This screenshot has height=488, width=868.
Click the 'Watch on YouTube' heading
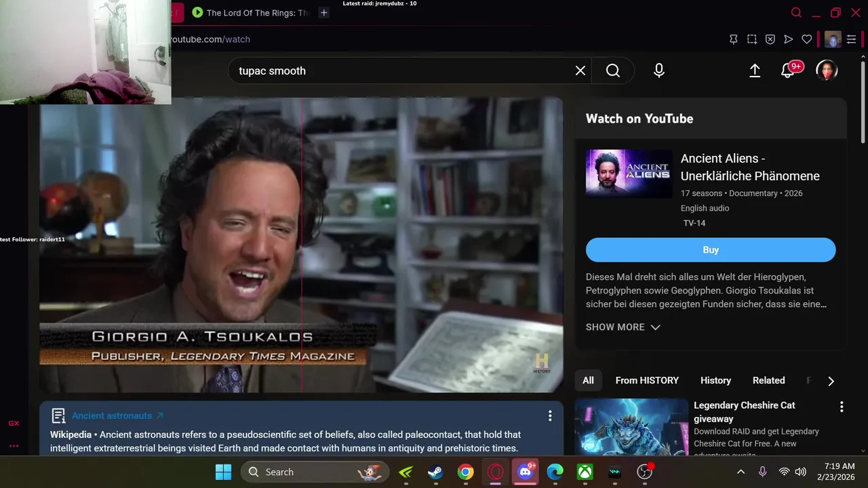(639, 119)
